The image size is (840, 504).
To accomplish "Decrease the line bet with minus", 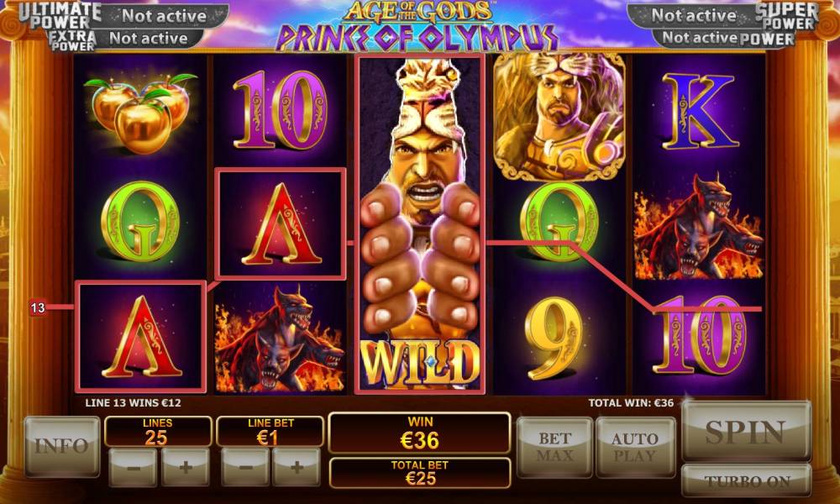I will click(x=244, y=468).
